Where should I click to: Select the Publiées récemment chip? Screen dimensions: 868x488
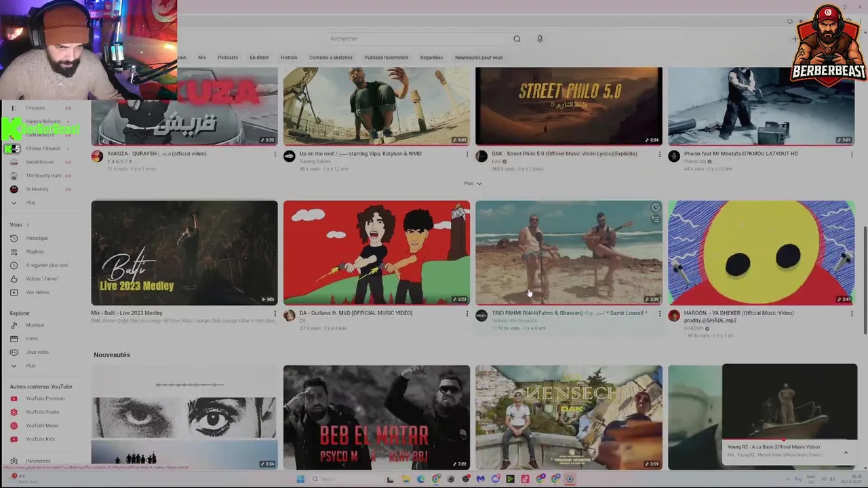[x=386, y=58]
